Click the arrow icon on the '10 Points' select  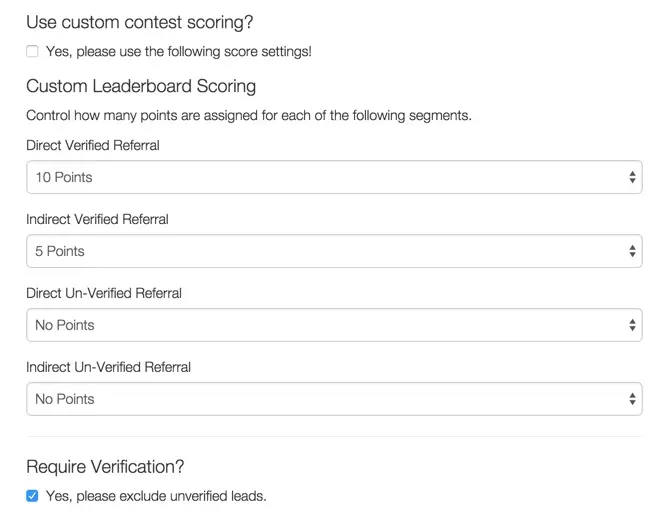(x=633, y=177)
